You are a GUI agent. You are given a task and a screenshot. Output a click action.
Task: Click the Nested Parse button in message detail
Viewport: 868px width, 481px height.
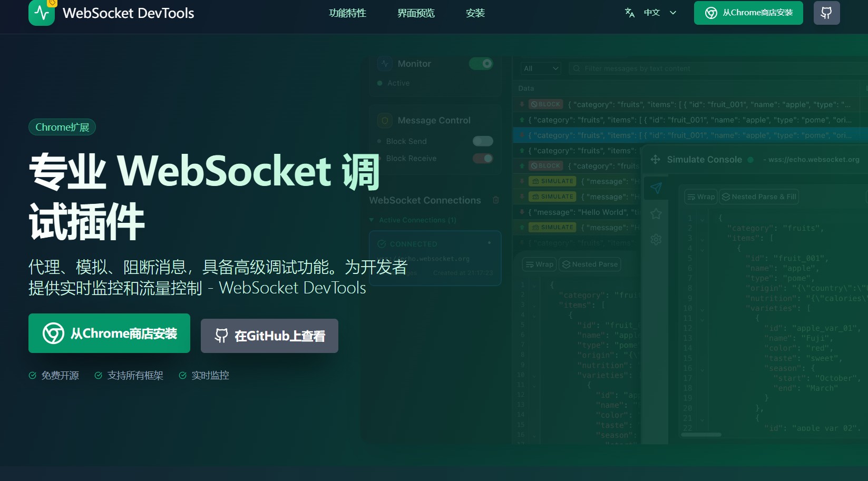[x=590, y=264]
